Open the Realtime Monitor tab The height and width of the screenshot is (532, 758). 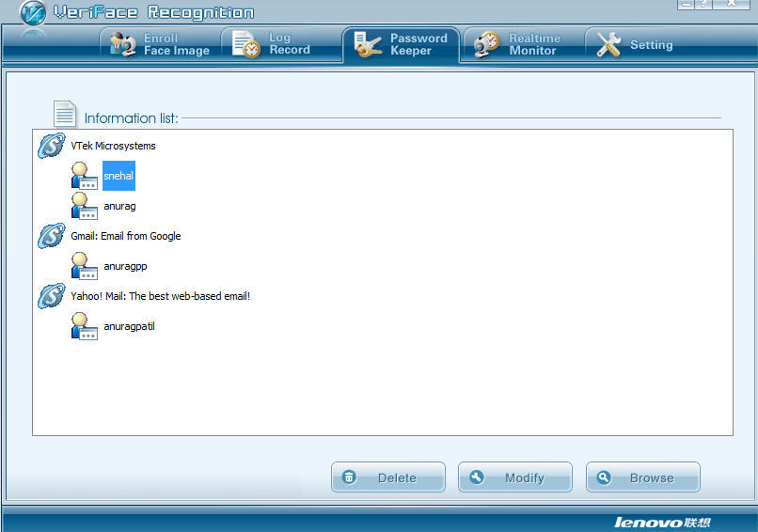click(x=517, y=44)
